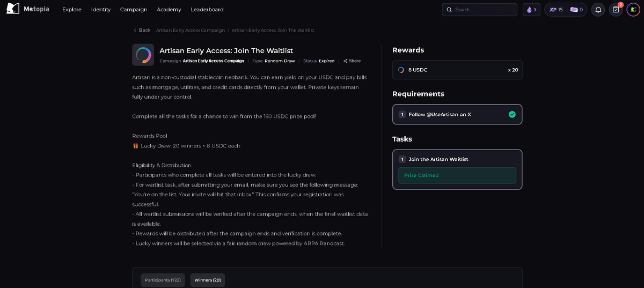The height and width of the screenshot is (288, 644).
Task: Click the Eligibility & Distribution text
Action: (x=162, y=165)
